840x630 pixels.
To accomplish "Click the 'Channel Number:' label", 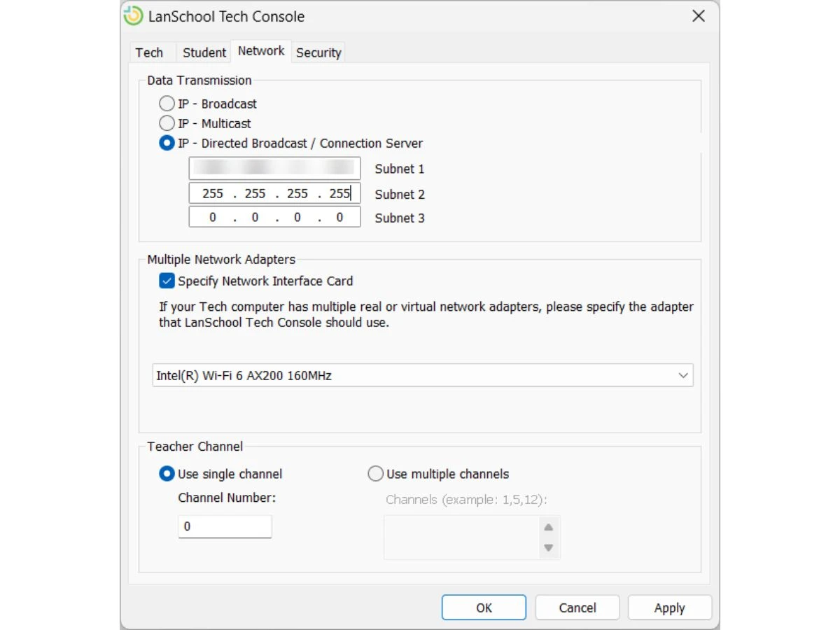I will pyautogui.click(x=227, y=498).
